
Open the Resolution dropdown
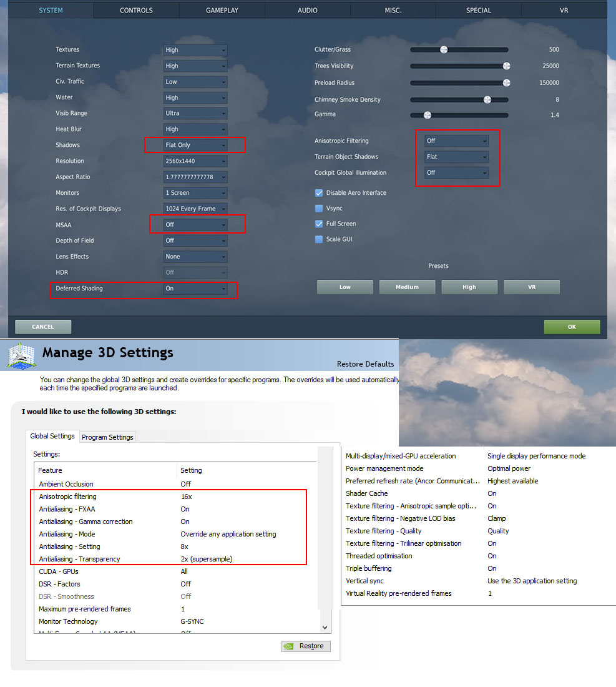point(195,161)
